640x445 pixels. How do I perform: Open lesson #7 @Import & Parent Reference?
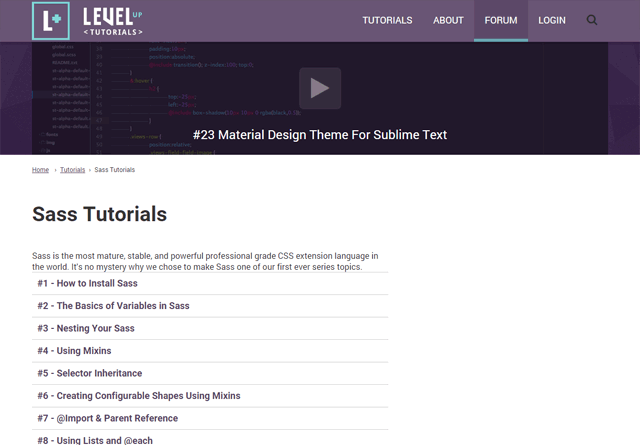[108, 418]
